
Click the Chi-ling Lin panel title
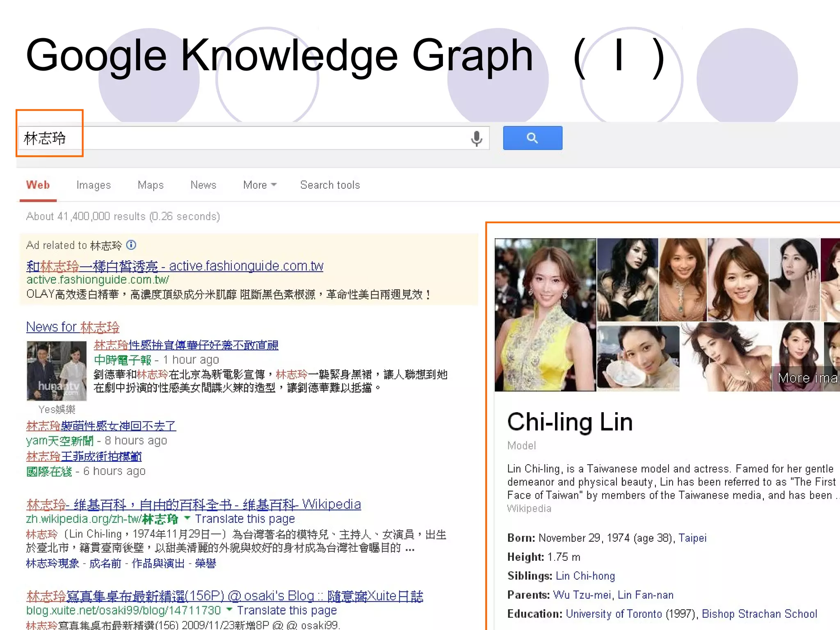pyautogui.click(x=570, y=422)
